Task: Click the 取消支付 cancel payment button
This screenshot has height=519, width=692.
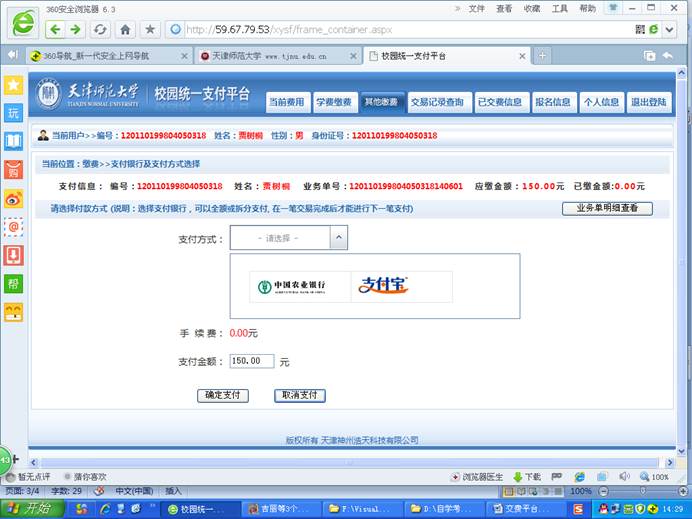Action: click(x=300, y=395)
